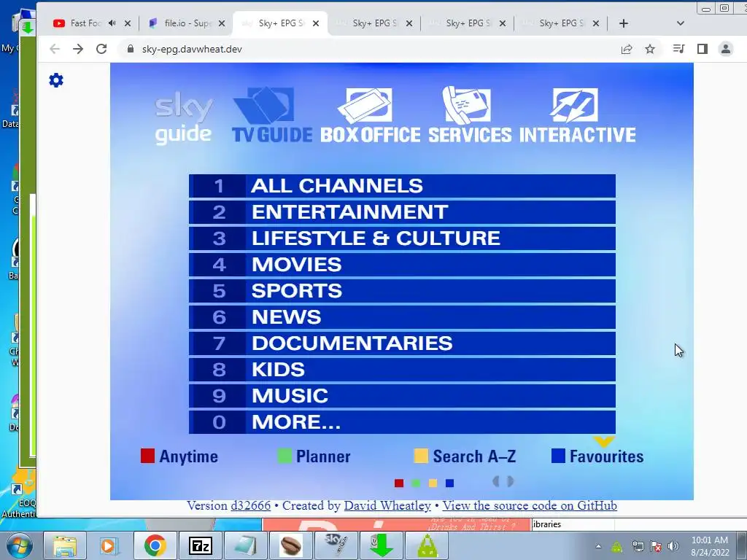Click the small blue remote button
747x560 pixels.
coord(449,483)
